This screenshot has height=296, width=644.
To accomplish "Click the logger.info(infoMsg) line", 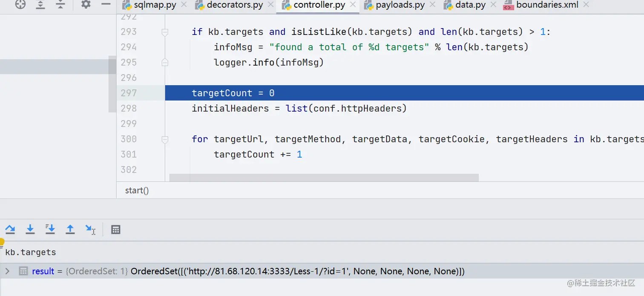I will (269, 63).
